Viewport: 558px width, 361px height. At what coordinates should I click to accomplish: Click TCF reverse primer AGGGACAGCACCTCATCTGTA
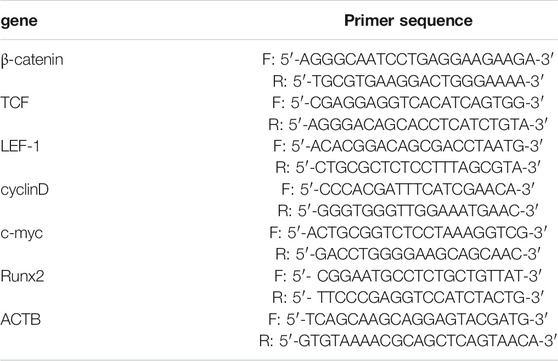[x=408, y=125]
